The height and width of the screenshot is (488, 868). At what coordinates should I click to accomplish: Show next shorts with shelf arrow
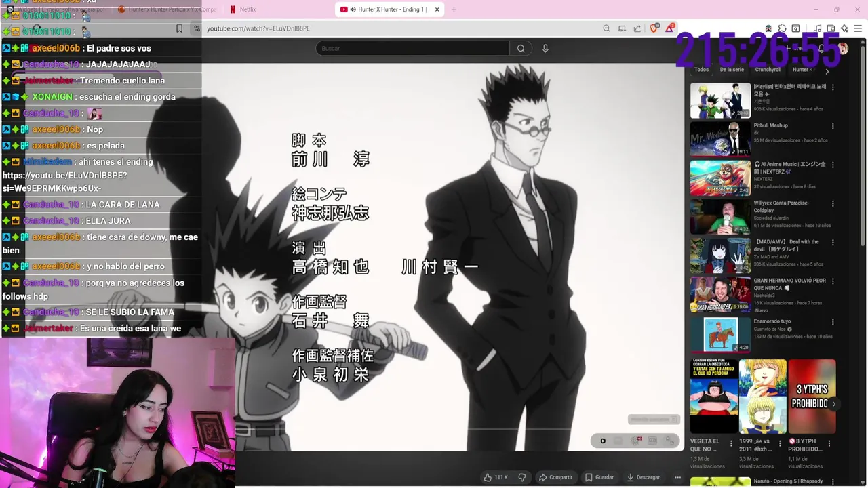pos(833,404)
